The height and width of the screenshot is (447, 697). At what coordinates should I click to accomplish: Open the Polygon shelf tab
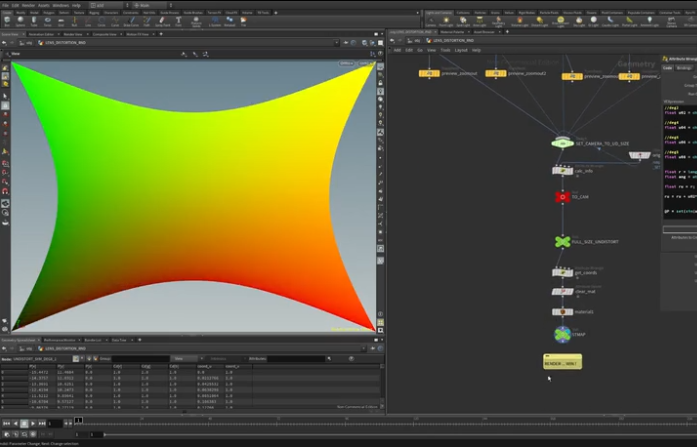tap(48, 12)
